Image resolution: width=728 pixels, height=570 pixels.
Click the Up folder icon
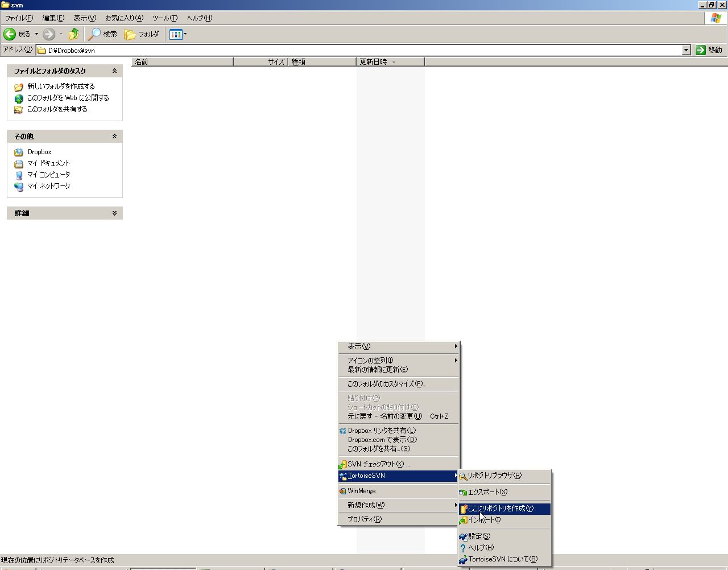coord(74,34)
